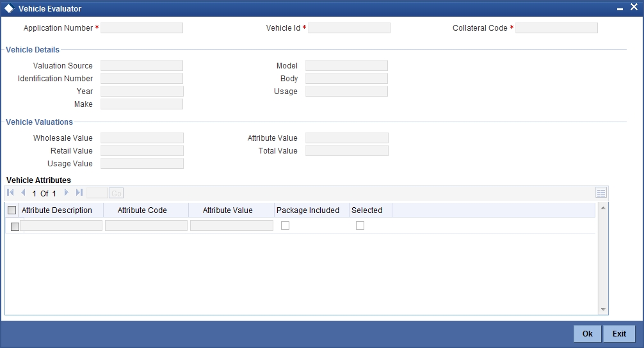Go to last page of attributes

pos(79,193)
